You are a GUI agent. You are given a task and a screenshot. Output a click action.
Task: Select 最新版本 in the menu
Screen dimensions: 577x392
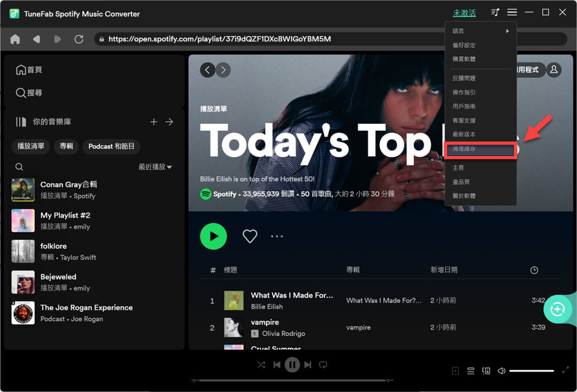click(x=481, y=134)
